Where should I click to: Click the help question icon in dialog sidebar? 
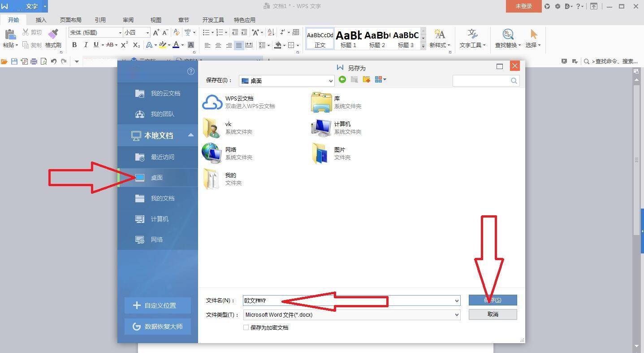point(191,71)
